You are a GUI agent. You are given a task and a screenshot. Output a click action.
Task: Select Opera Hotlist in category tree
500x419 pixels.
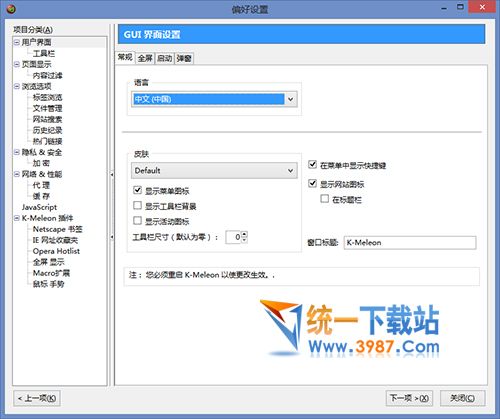point(56,251)
